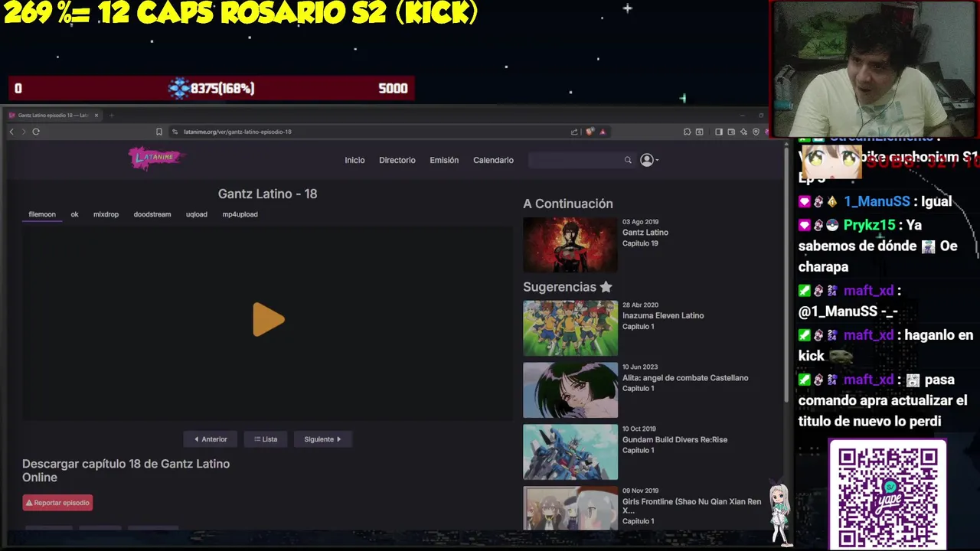980x551 pixels.
Task: Open the Leo AI sparkle icon
Action: (743, 132)
